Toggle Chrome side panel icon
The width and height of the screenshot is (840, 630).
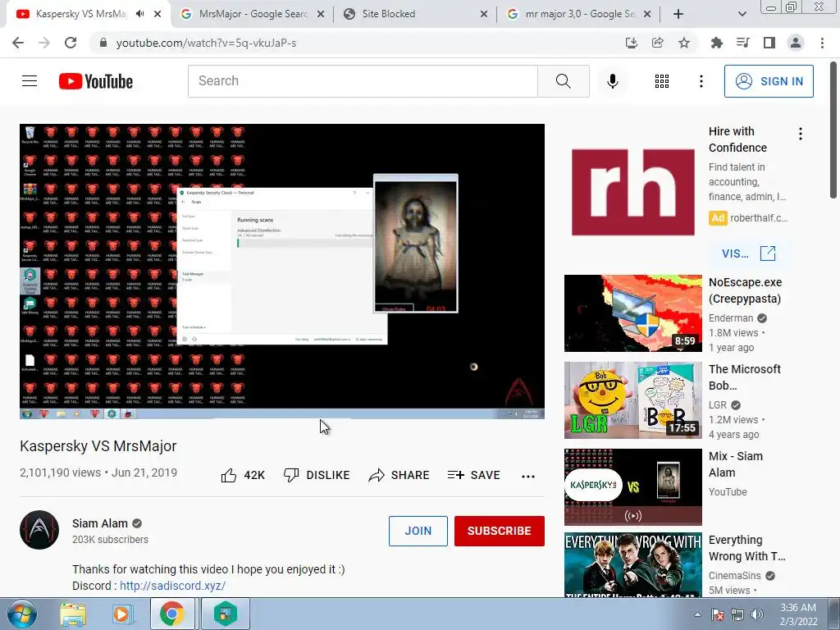[769, 43]
